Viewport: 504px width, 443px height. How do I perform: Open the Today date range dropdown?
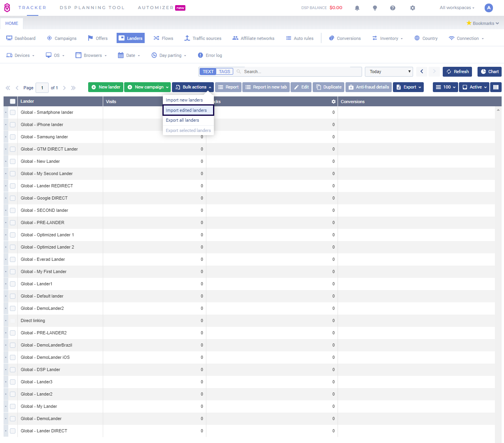[389, 72]
